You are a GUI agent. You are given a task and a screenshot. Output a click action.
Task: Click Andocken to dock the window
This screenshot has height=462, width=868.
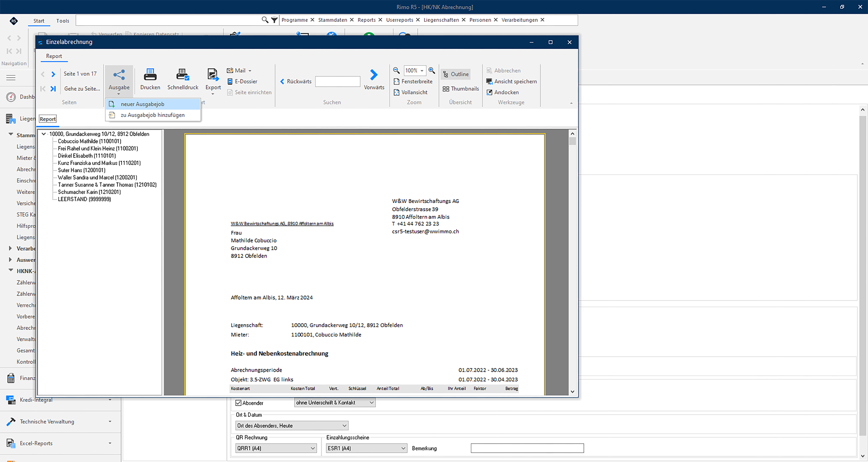pos(502,92)
